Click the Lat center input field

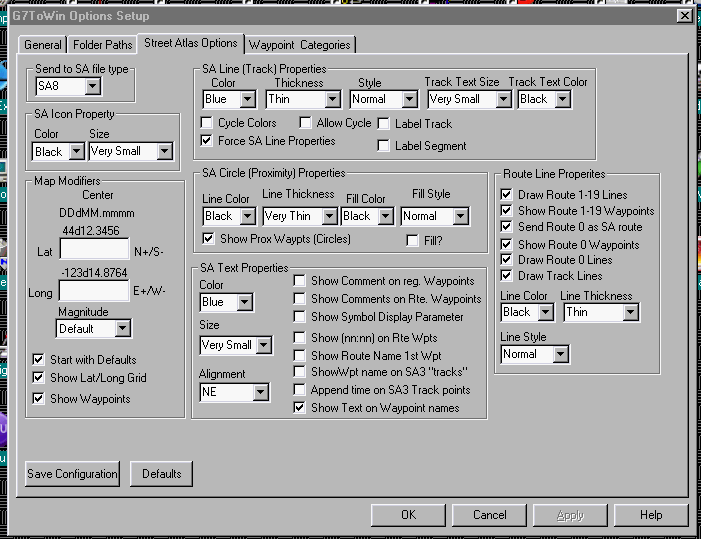tap(94, 249)
